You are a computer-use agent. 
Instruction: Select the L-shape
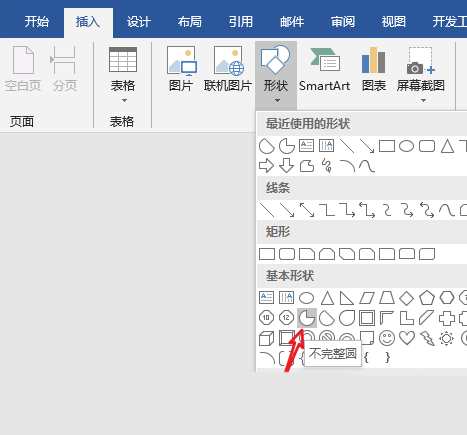click(x=407, y=318)
